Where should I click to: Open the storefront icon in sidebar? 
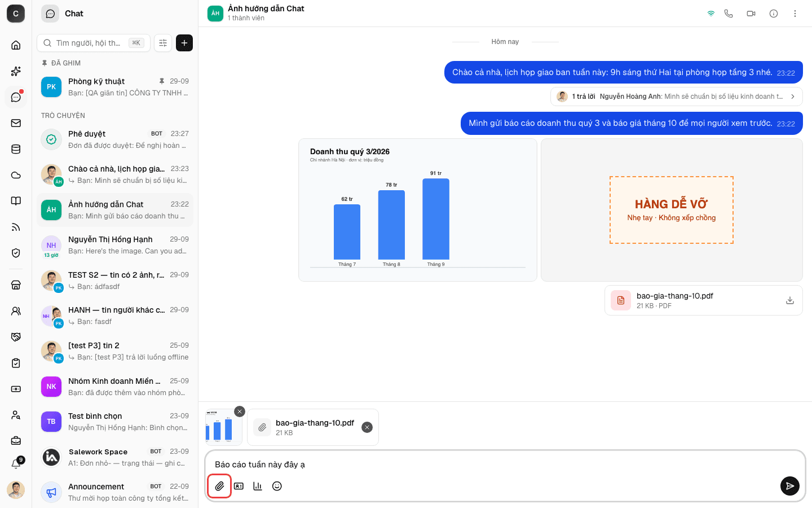point(16,285)
